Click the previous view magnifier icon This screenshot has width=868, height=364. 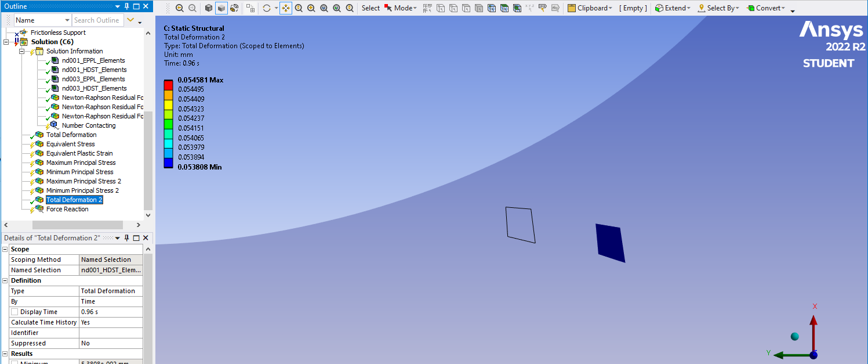179,8
